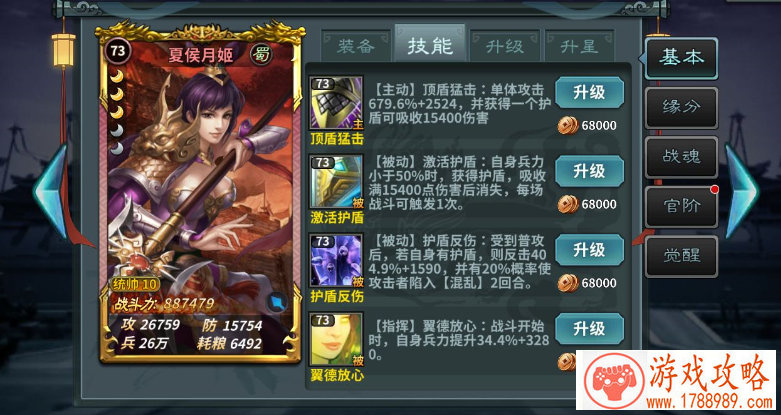781x415 pixels.
Task: Click 升级 button for 护盾反伤 skill
Action: tap(589, 250)
